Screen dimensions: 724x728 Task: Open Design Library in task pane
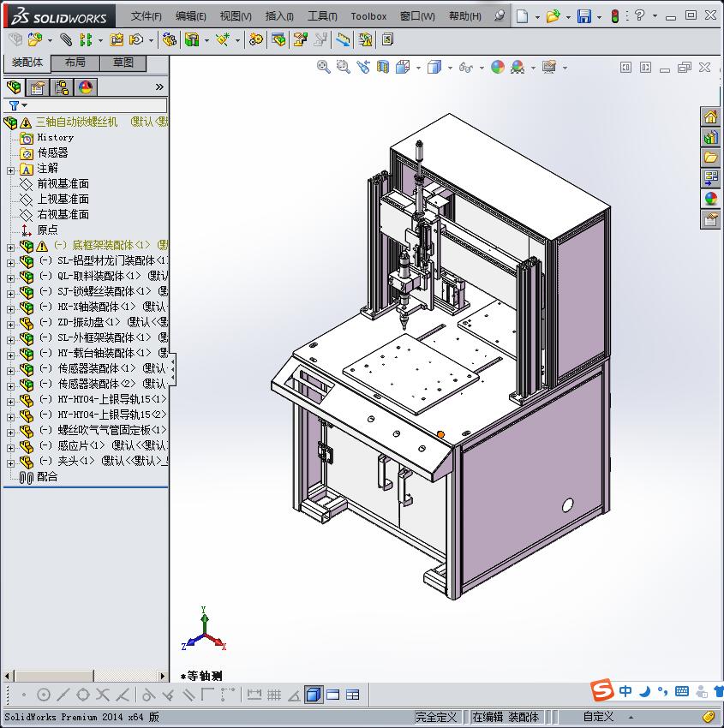(x=710, y=137)
